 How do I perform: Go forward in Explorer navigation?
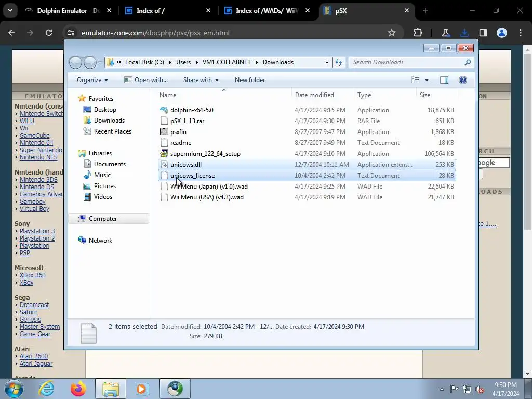(90, 62)
